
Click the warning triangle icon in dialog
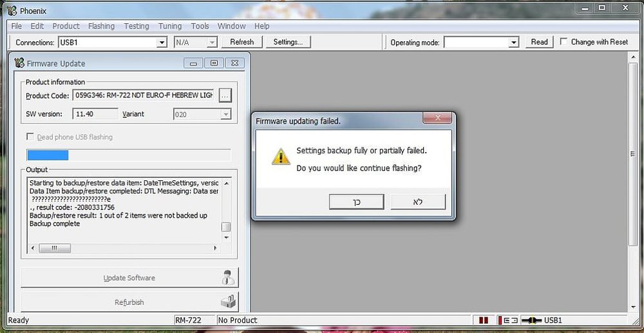[x=281, y=157]
